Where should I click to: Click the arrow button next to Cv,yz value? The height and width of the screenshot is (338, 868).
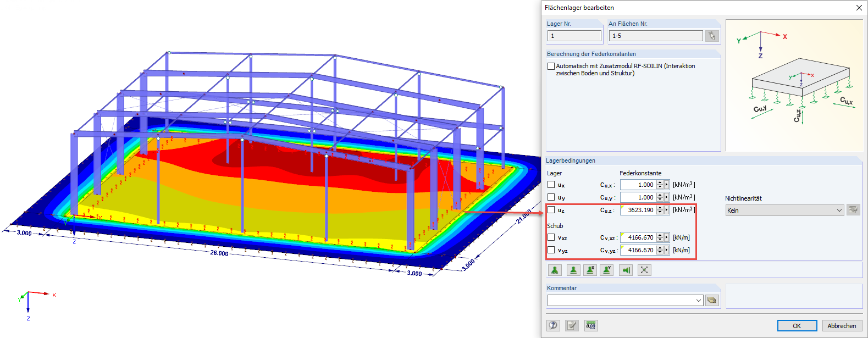tap(667, 250)
